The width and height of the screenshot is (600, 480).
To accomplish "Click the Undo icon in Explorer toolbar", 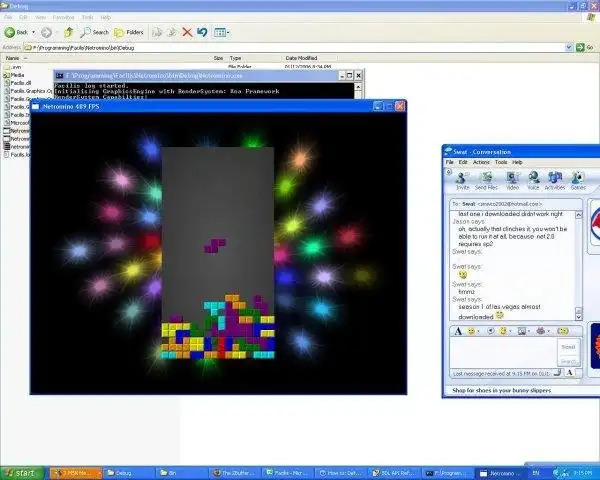I will [x=202, y=33].
